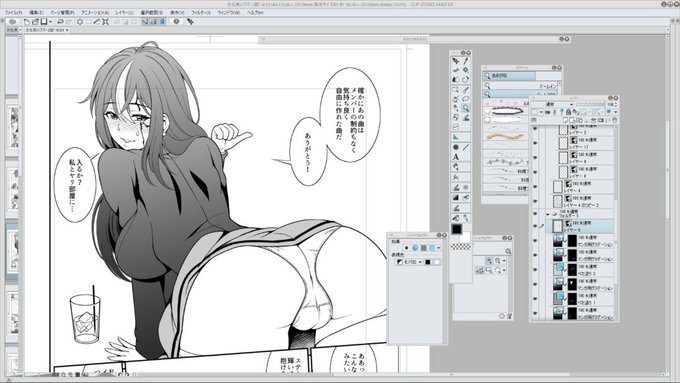Click the checkered transparent color swatch

461,246
